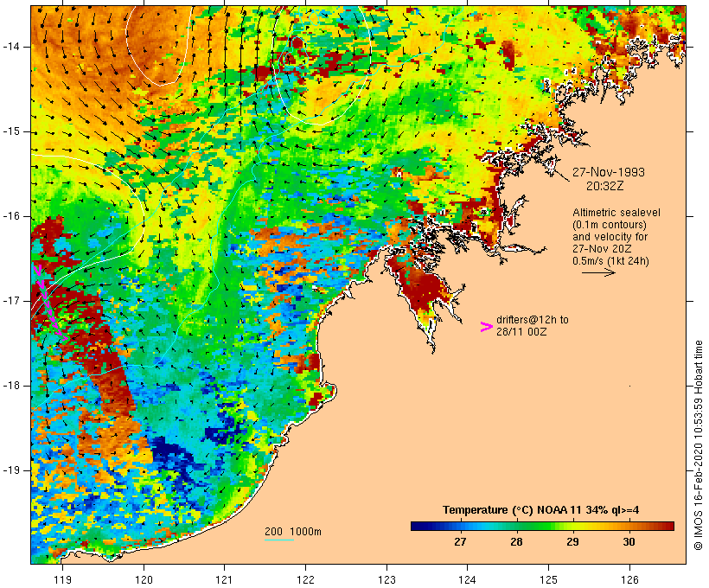Click the time label 20:32Z
Screen dimensions: 709x588
pyautogui.click(x=605, y=186)
